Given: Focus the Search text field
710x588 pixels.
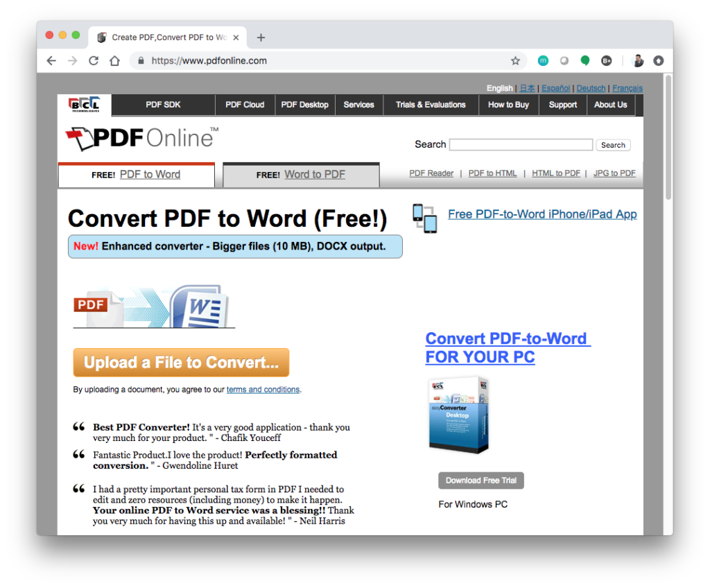Looking at the screenshot, I should tap(521, 145).
